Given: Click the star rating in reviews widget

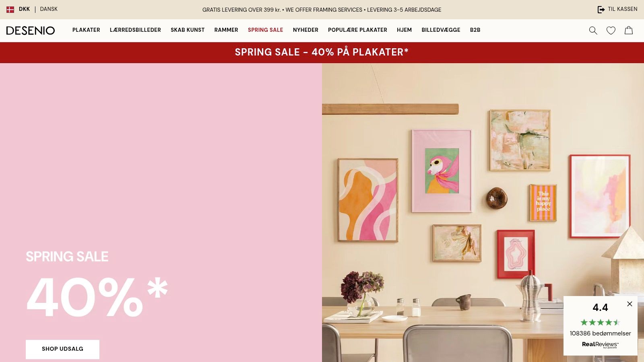Looking at the screenshot, I should tap(600, 322).
